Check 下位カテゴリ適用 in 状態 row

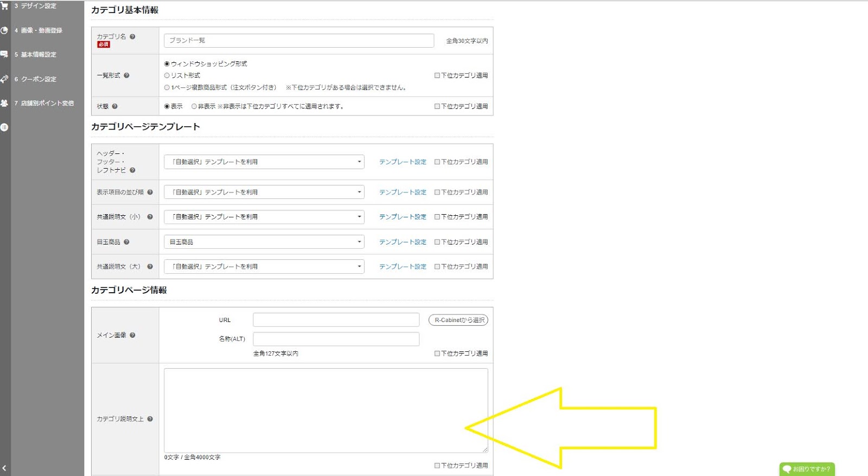point(437,106)
